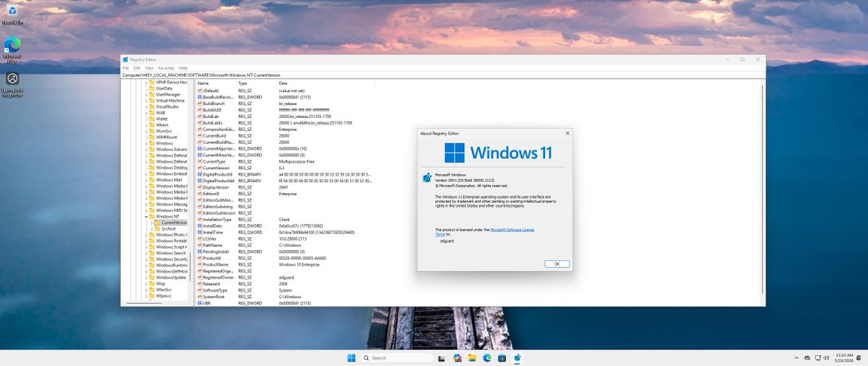
Task: Open the Edit menu in Registry Editor
Action: (137, 68)
